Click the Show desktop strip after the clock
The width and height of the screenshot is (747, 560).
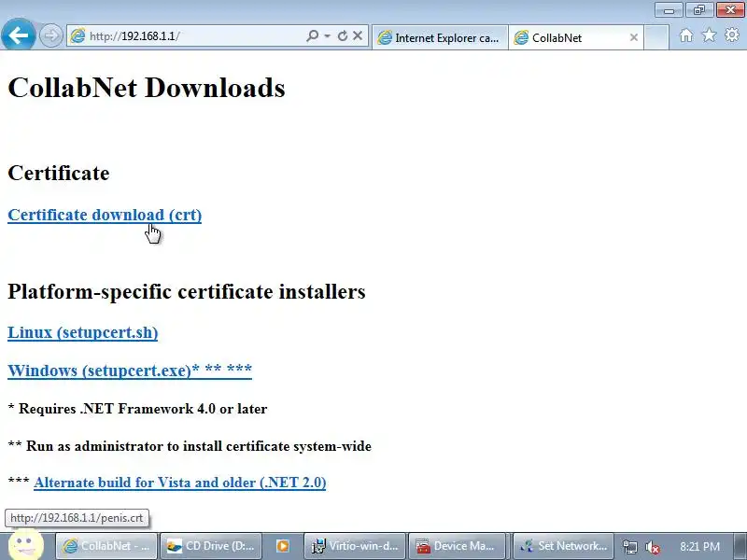(x=740, y=546)
